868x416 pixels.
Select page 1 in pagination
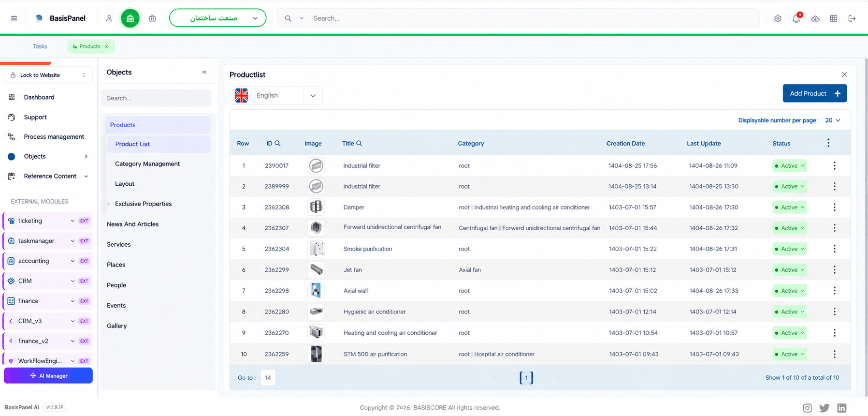pyautogui.click(x=526, y=378)
